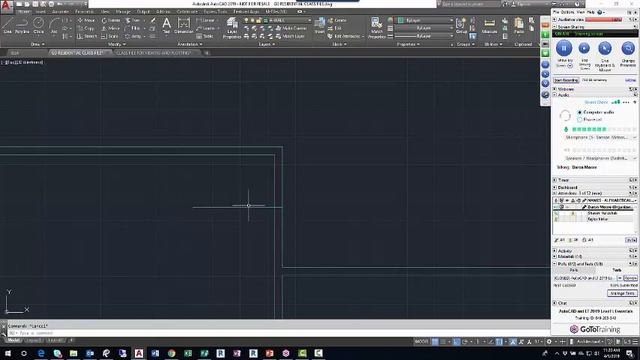Click the Start Recording button
Viewport: 640px width, 360px height.
(x=566, y=80)
